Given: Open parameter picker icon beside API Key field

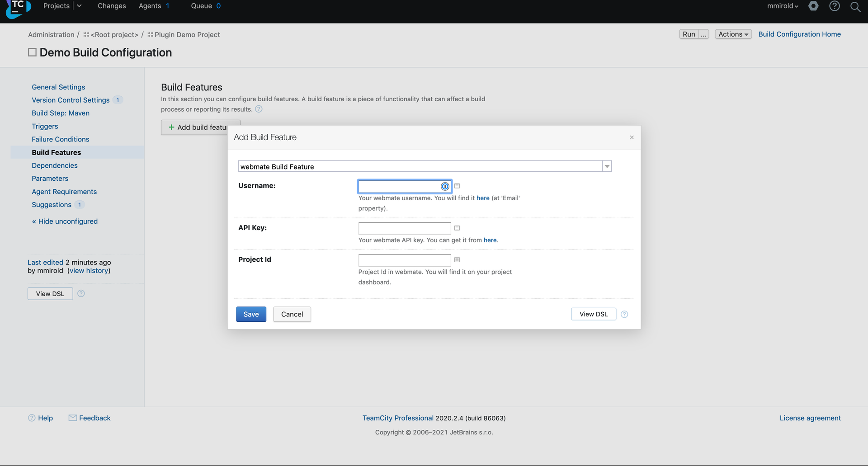Looking at the screenshot, I should tap(457, 228).
